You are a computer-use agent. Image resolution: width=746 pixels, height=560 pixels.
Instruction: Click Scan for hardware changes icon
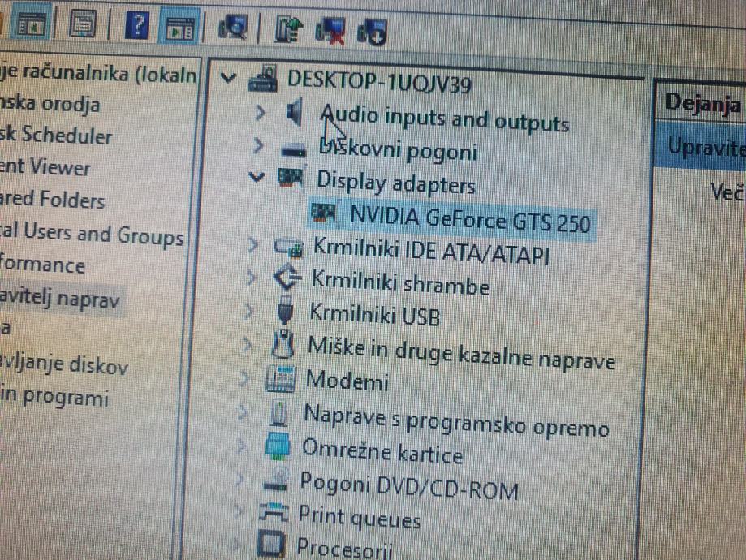tap(234, 28)
